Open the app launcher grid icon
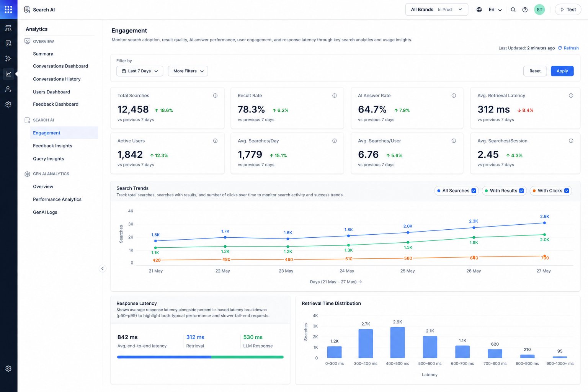The image size is (588, 392). pyautogui.click(x=8, y=9)
